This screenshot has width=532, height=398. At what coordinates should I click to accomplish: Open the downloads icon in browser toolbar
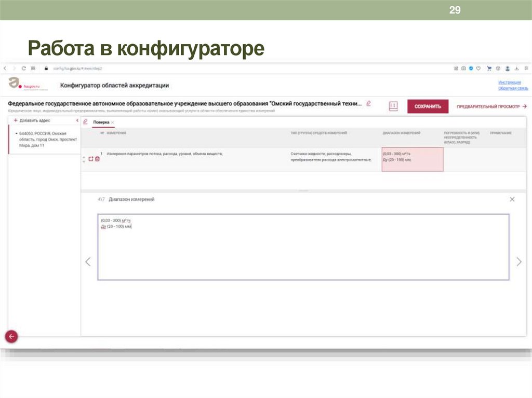tap(516, 68)
